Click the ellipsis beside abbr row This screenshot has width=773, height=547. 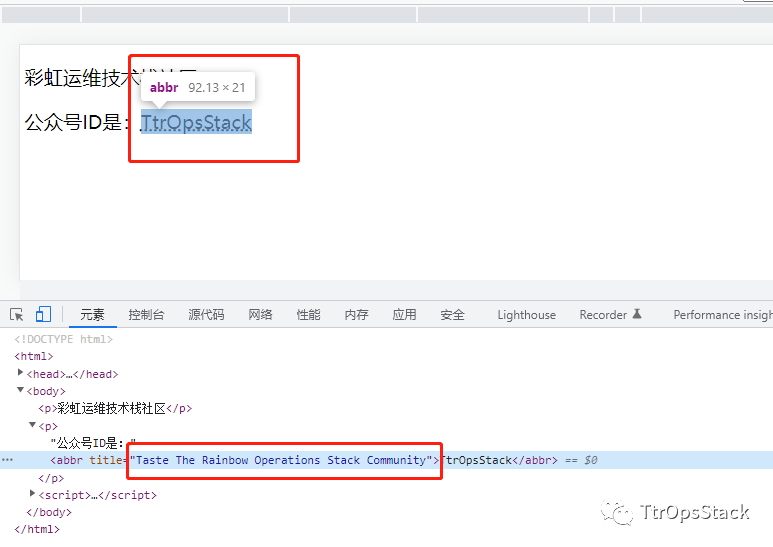tap(7, 460)
